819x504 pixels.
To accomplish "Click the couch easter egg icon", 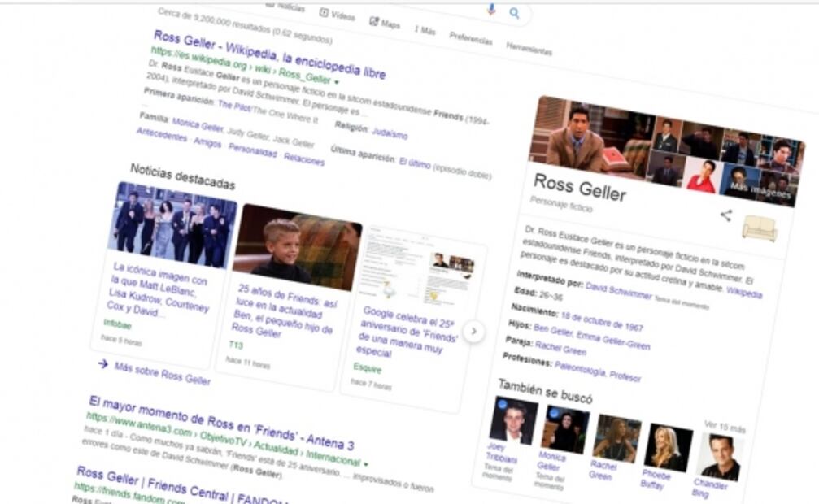I will (760, 228).
